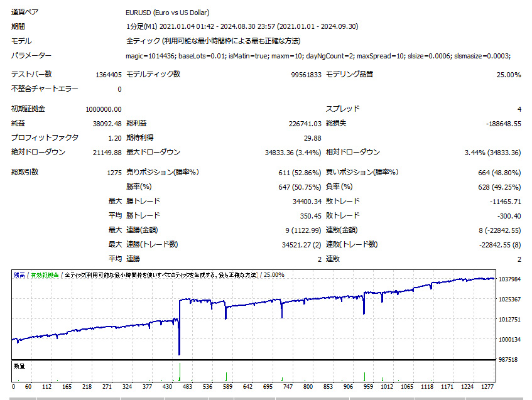Select the modelled ticks value 99561833
This screenshot has height=400, width=532.
(306, 75)
